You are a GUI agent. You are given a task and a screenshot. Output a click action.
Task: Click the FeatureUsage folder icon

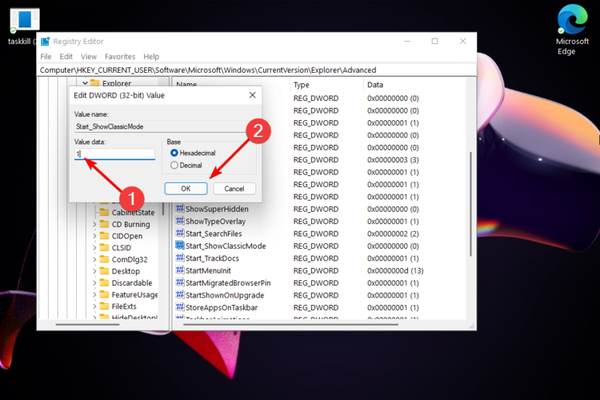pos(104,294)
